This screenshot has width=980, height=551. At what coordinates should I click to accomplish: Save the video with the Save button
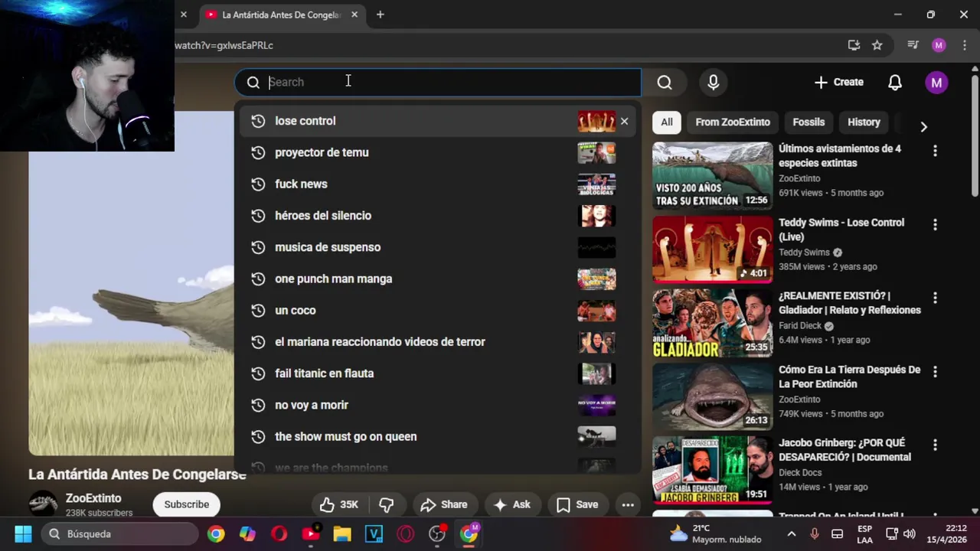tap(577, 504)
